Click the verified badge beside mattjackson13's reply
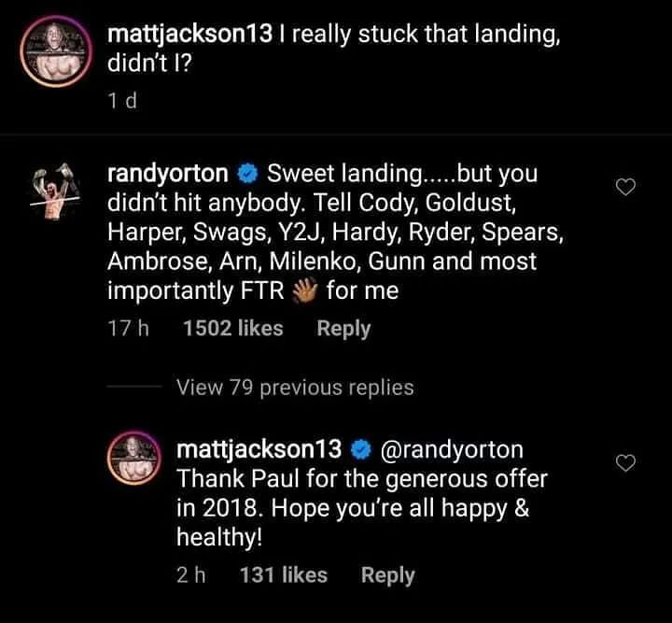 coord(360,449)
